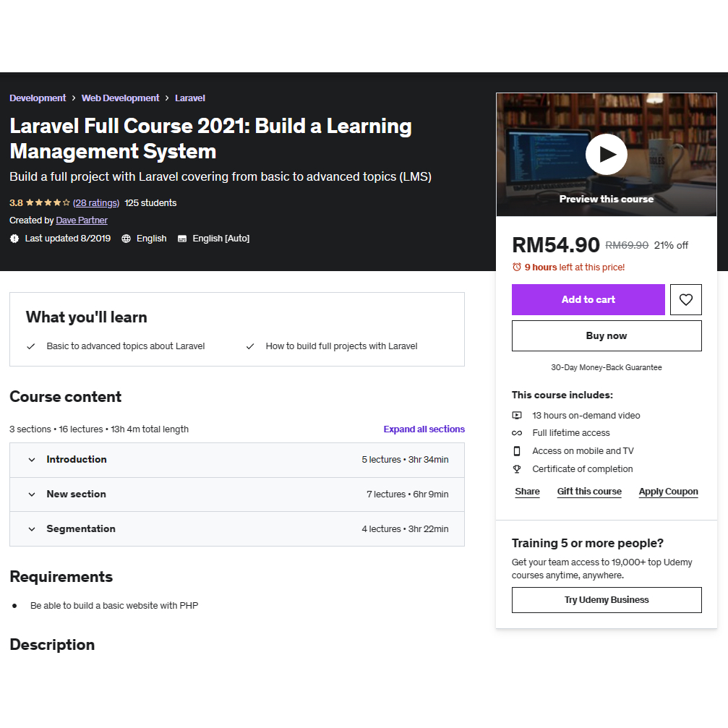The image size is (728, 728).
Task: Add course to wishlist with heart icon
Action: (685, 299)
